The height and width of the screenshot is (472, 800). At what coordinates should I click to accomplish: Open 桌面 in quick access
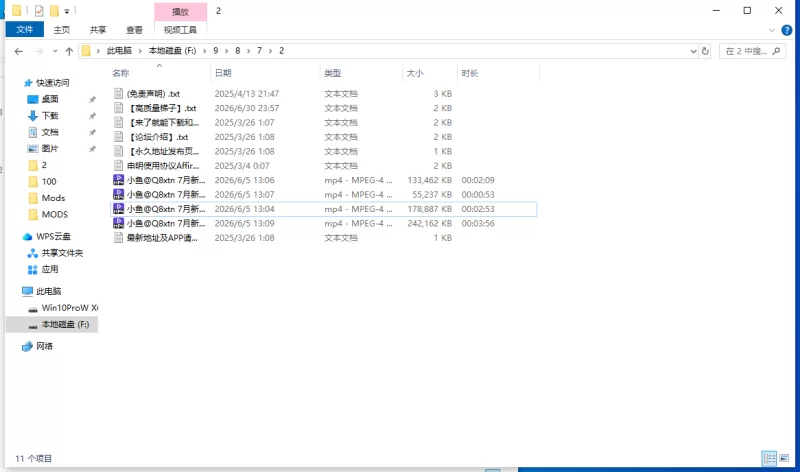(49, 99)
